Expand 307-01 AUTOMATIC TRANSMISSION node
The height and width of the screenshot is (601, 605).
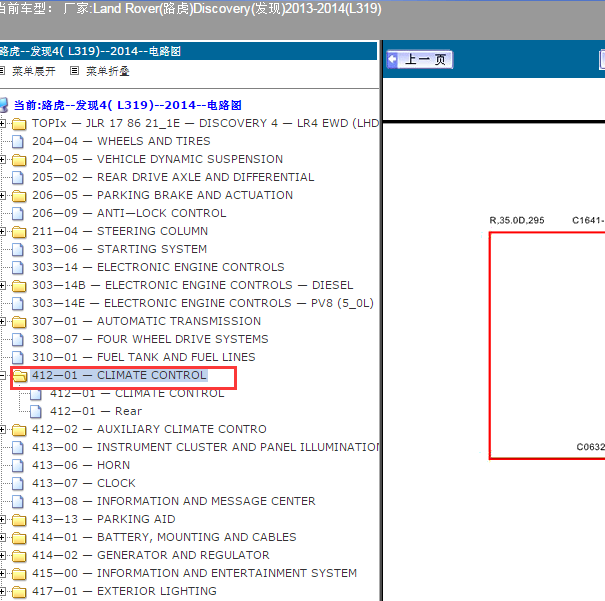pos(2,321)
